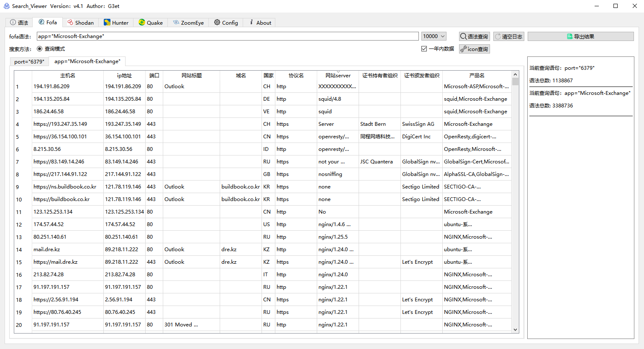Screen dimensions: 644x349
Task: Click the table scrollbar up arrow
Action: 515,74
